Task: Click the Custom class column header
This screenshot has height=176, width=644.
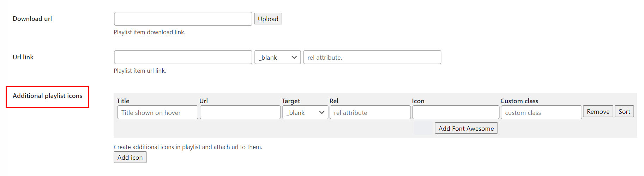Action: 519,101
